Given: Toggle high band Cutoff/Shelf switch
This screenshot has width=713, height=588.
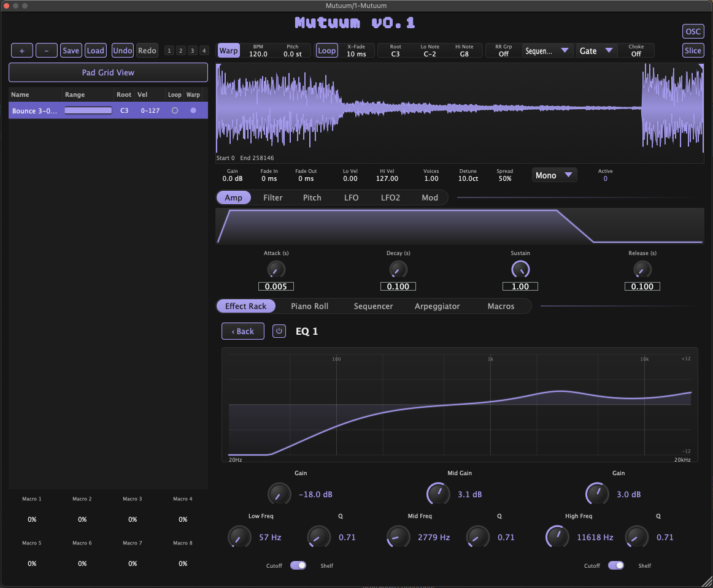Looking at the screenshot, I should click(x=616, y=565).
